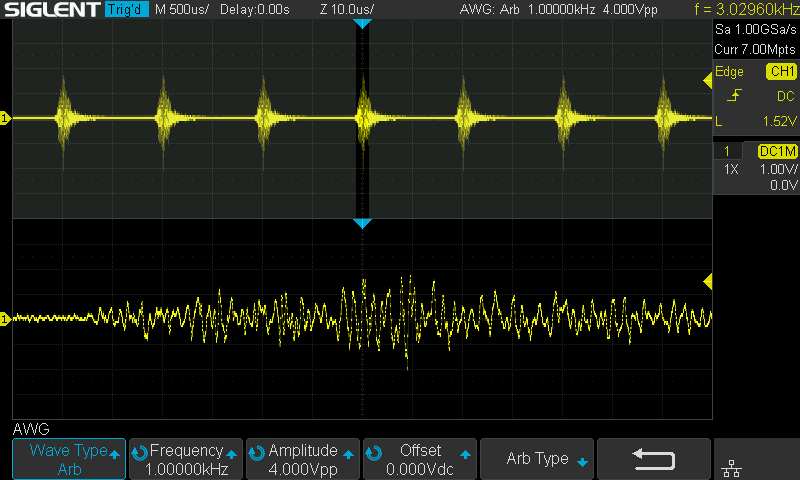Click the blue trigger position marker at top
This screenshot has height=480, width=800.
pos(363,22)
